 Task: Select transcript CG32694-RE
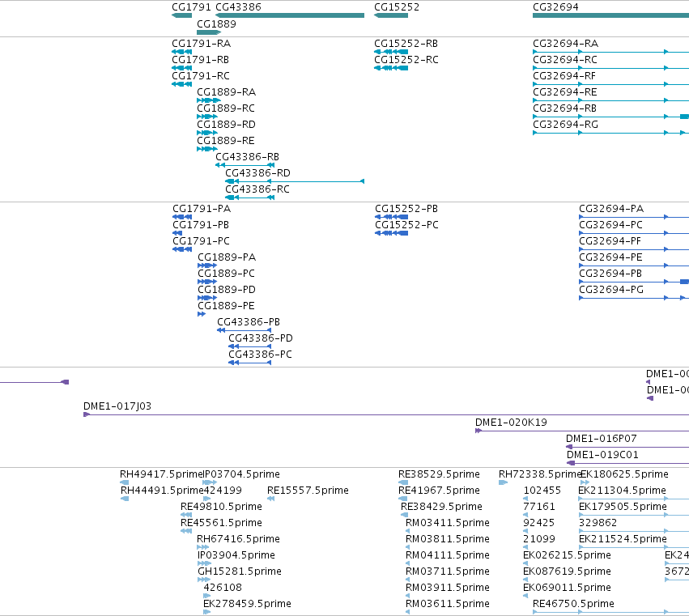[565, 92]
